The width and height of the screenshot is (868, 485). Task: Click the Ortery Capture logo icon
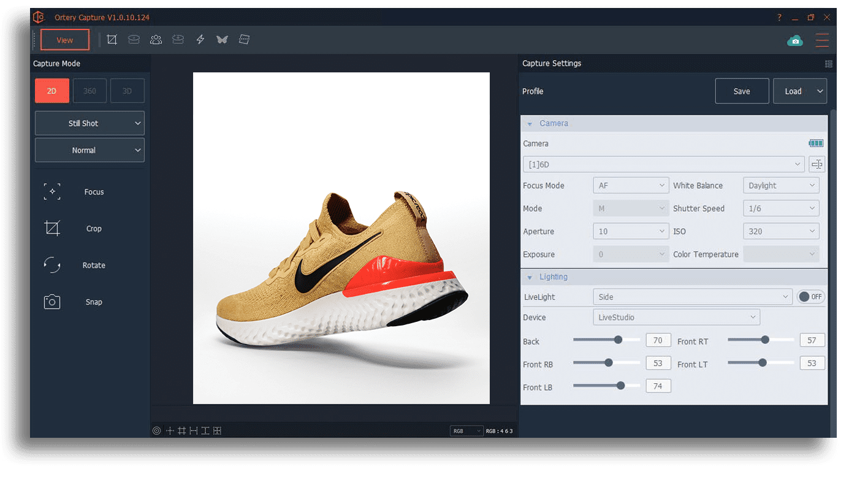coord(39,17)
